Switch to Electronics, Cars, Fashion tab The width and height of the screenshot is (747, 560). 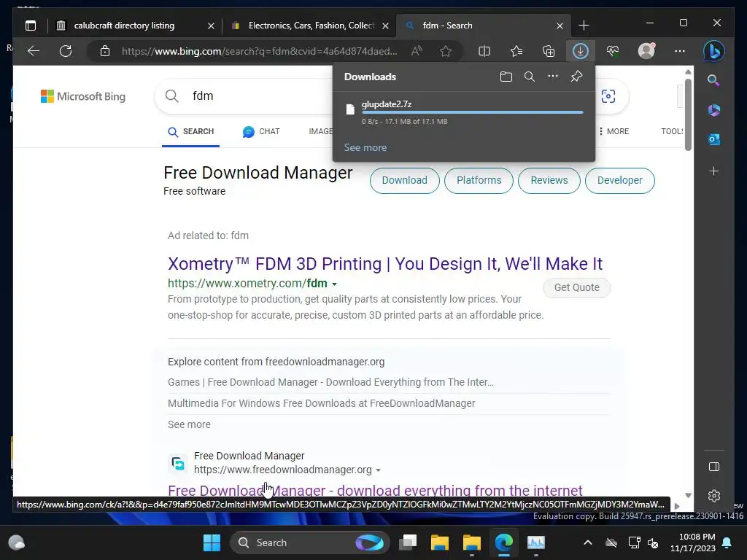click(309, 26)
